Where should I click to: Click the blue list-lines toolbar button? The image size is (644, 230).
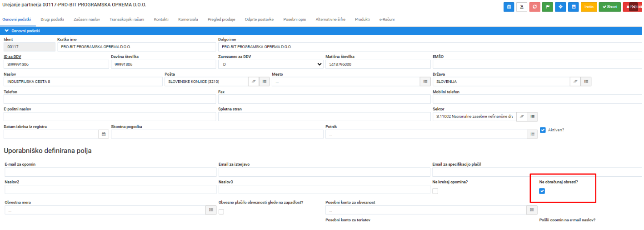point(573,7)
